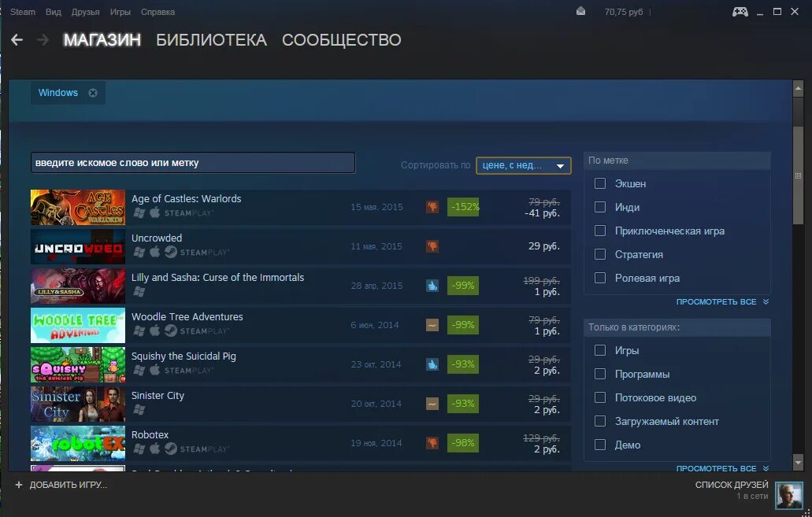
Task: Go forward with the right arrow
Action: coord(43,40)
